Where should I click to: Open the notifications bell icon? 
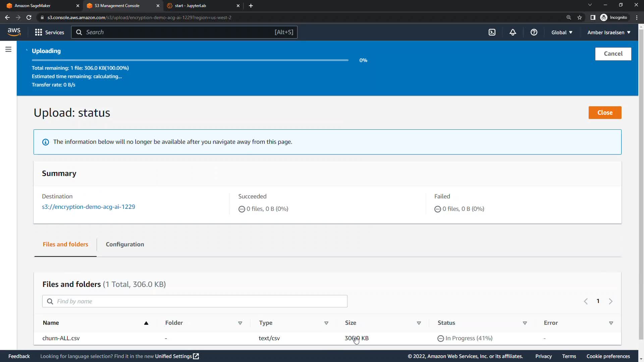(513, 32)
